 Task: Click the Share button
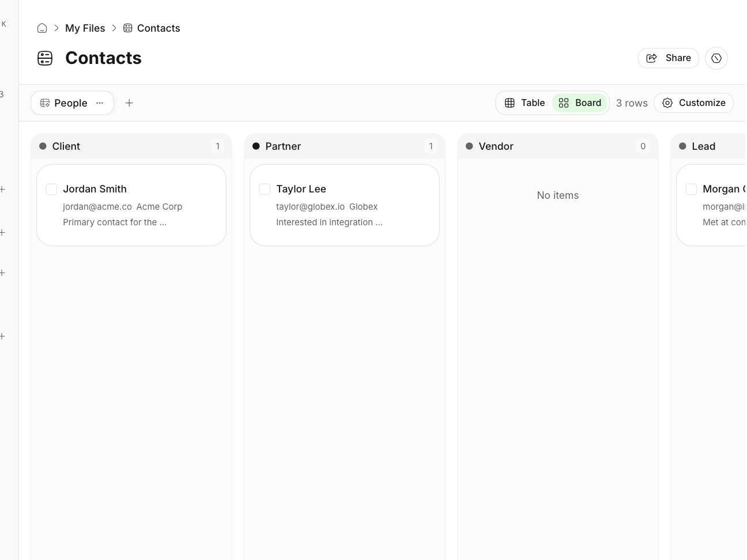coord(669,58)
